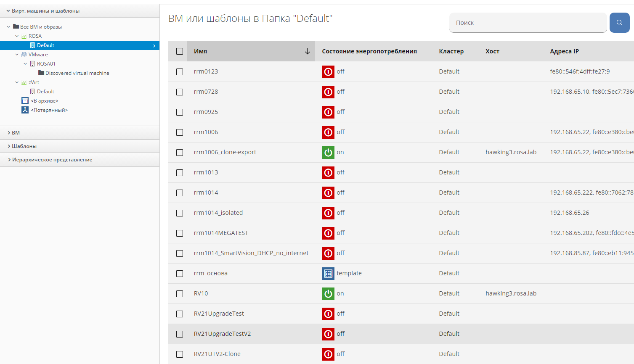
Task: Sort by Состояние энергопотребления column header
Action: point(369,51)
